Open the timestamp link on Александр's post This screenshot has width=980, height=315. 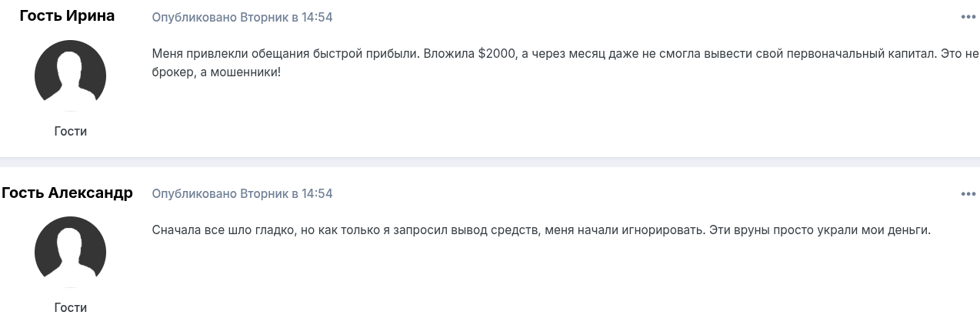[x=242, y=193]
